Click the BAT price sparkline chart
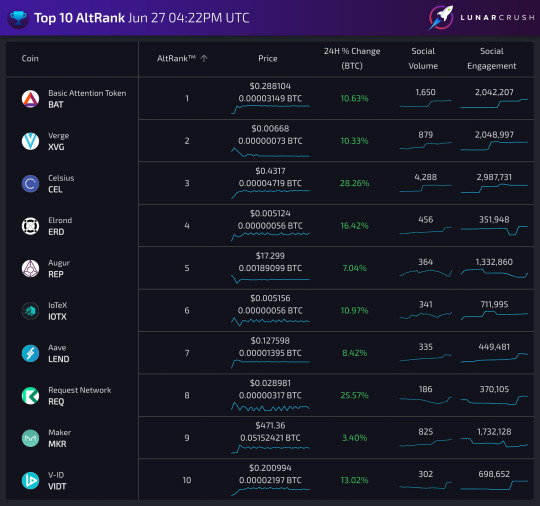The image size is (540, 506). tap(270, 109)
